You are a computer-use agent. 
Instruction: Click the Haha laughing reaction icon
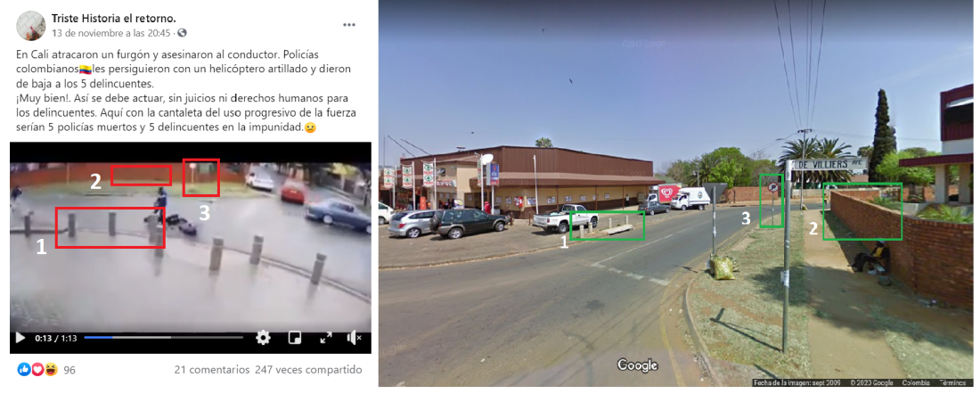tap(51, 370)
